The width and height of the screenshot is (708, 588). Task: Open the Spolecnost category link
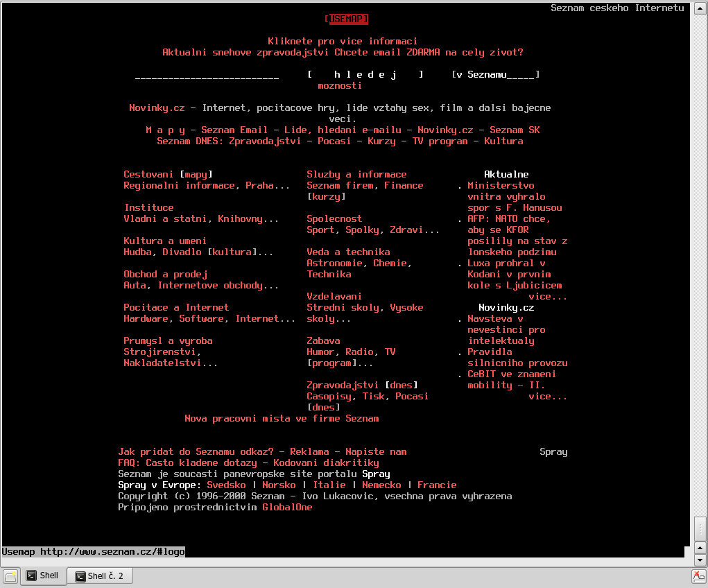coord(334,219)
